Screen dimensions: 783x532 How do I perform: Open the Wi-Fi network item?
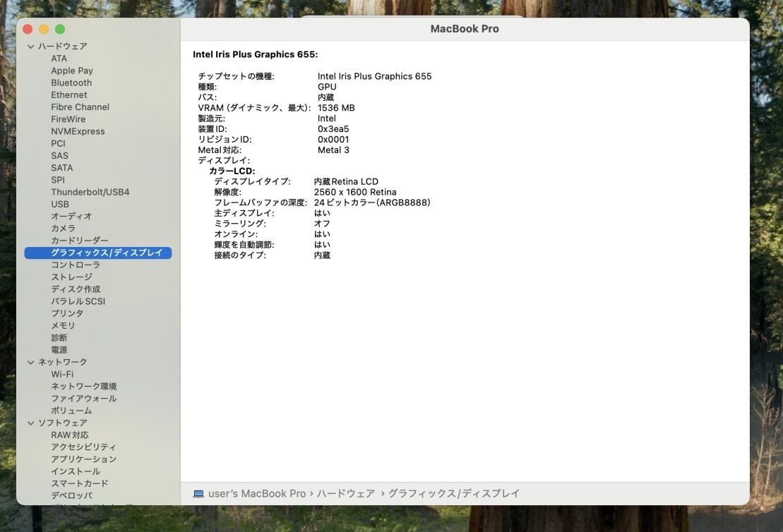pos(62,374)
